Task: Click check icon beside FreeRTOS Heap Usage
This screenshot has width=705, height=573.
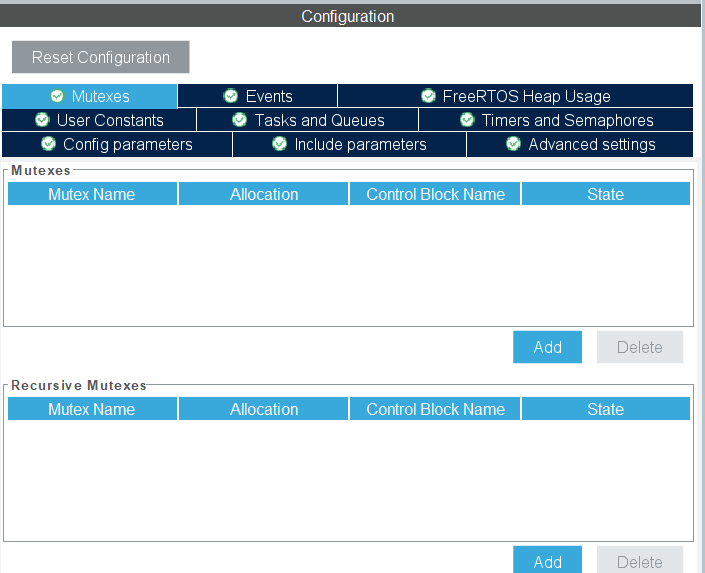Action: pyautogui.click(x=428, y=96)
